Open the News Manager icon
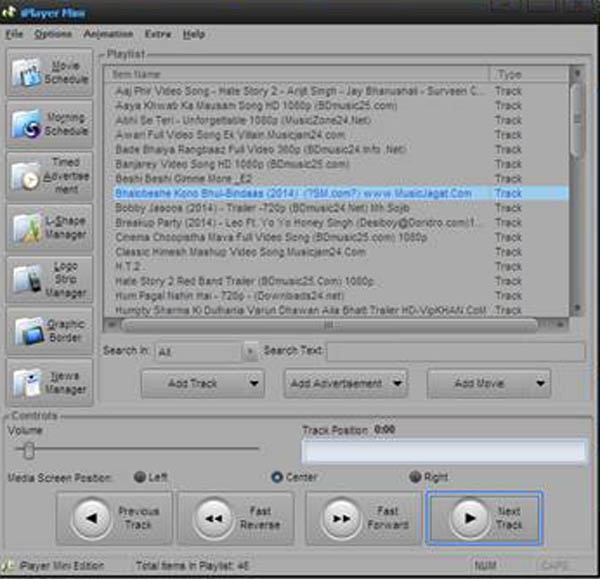 (x=27, y=383)
